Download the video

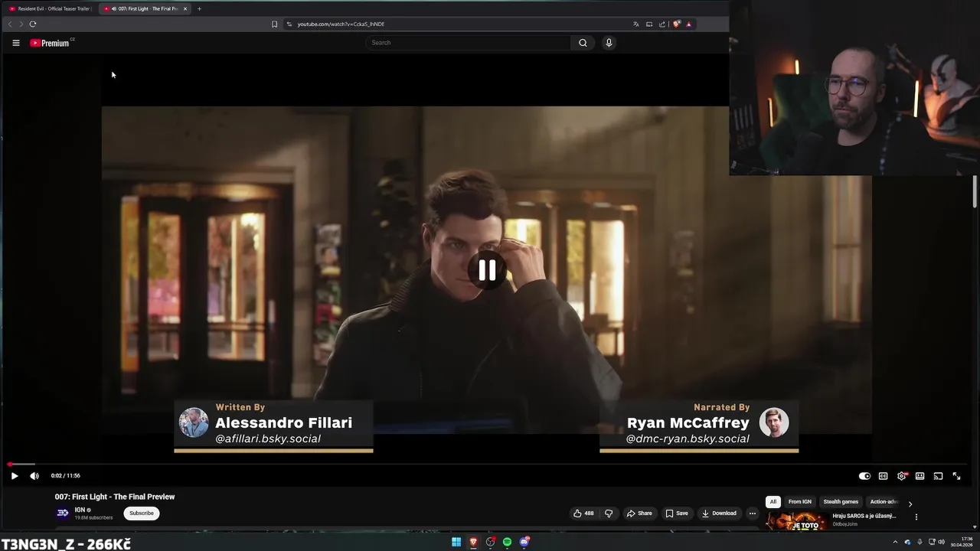(720, 514)
